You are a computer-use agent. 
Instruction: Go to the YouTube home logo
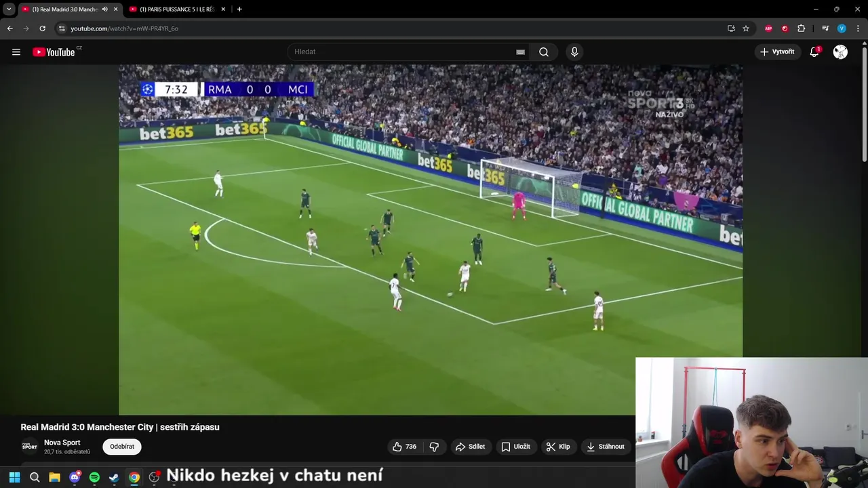[x=54, y=52]
